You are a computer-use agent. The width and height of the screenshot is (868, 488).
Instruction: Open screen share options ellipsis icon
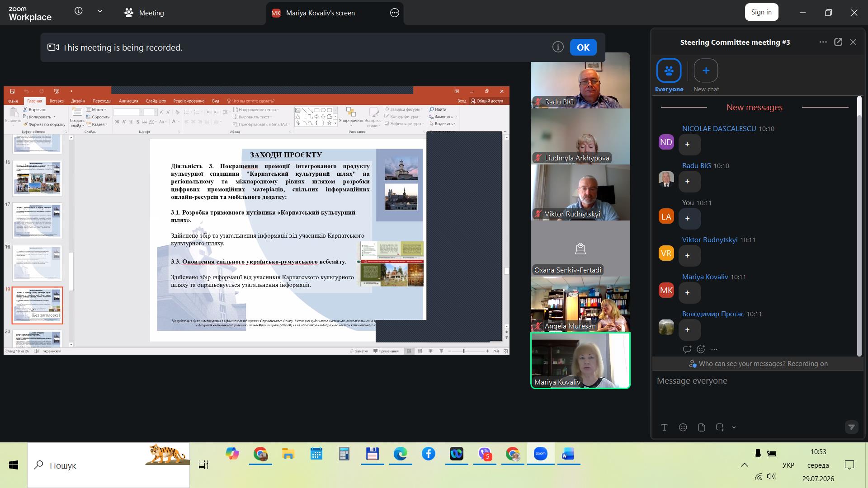(x=395, y=13)
